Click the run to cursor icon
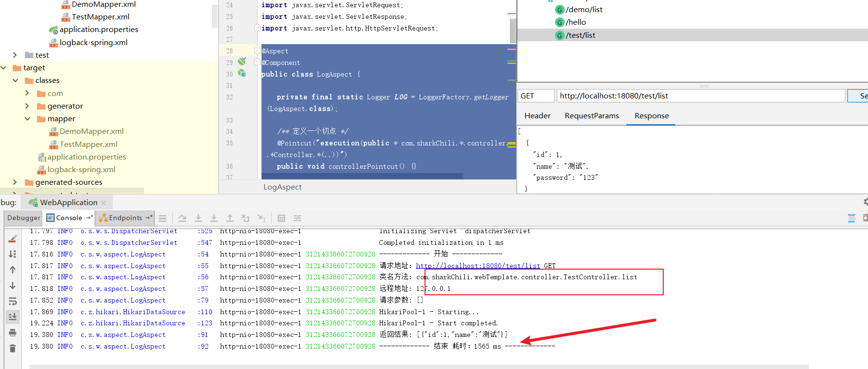 [x=262, y=218]
